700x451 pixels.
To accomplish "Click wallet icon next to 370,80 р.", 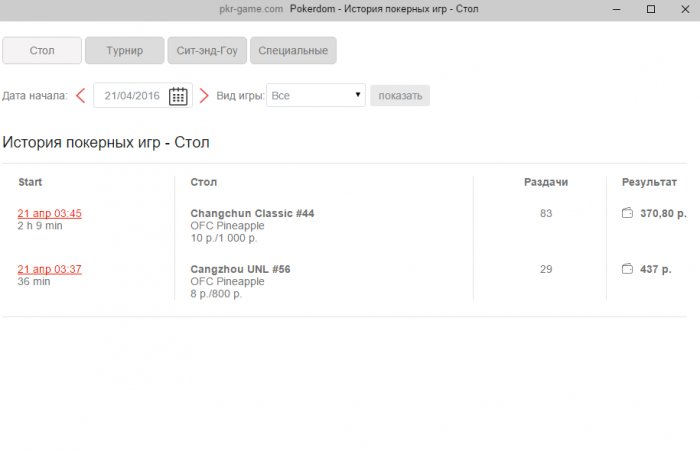I will pyautogui.click(x=627, y=213).
